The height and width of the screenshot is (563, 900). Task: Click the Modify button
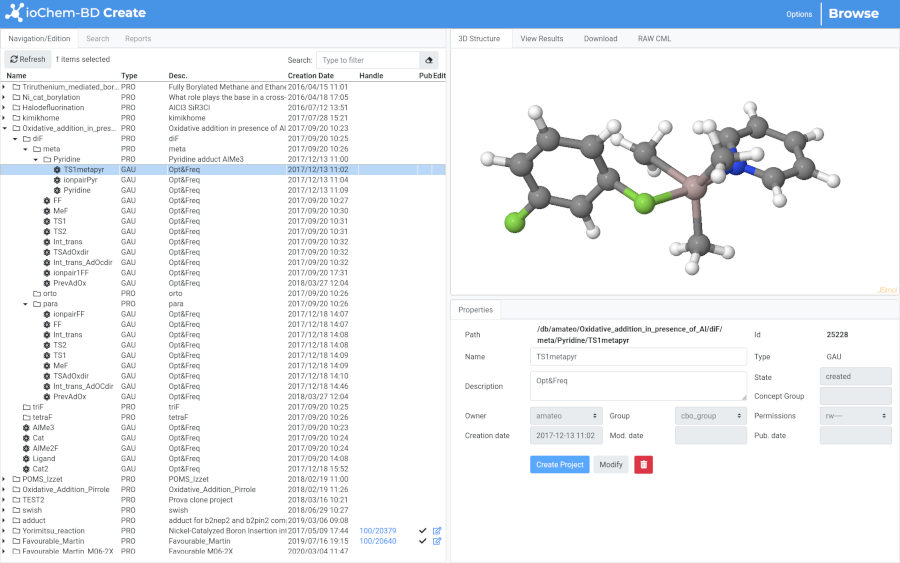[x=611, y=464]
